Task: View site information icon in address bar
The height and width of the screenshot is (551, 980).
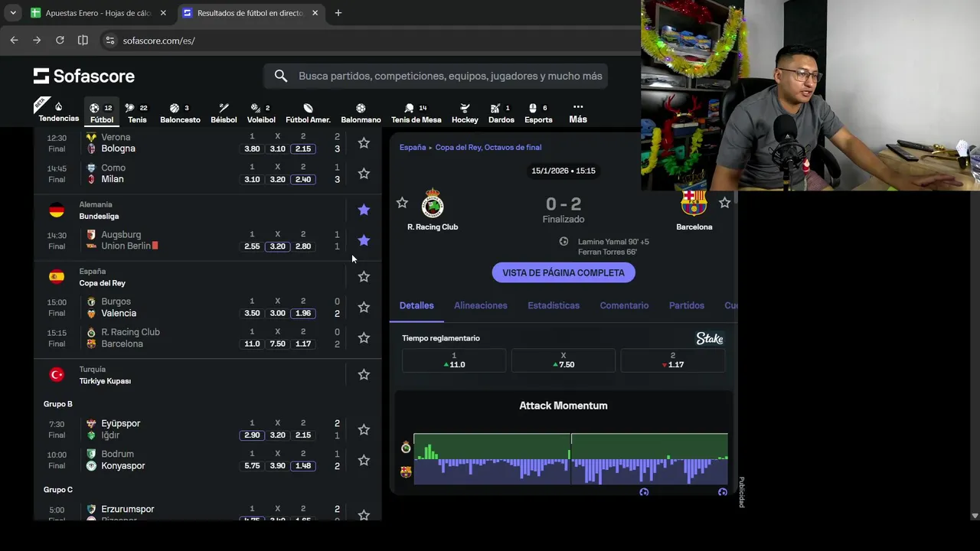Action: point(109,41)
